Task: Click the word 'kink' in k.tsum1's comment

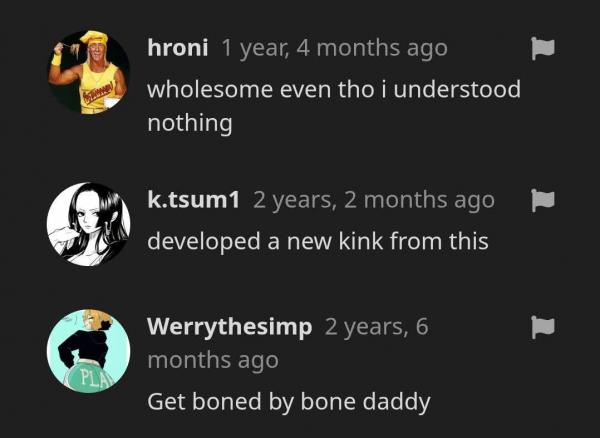Action: tap(361, 241)
